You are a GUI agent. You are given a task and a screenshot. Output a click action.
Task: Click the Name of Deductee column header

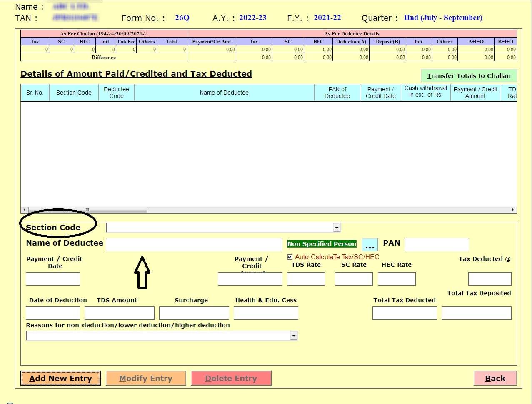click(x=224, y=93)
